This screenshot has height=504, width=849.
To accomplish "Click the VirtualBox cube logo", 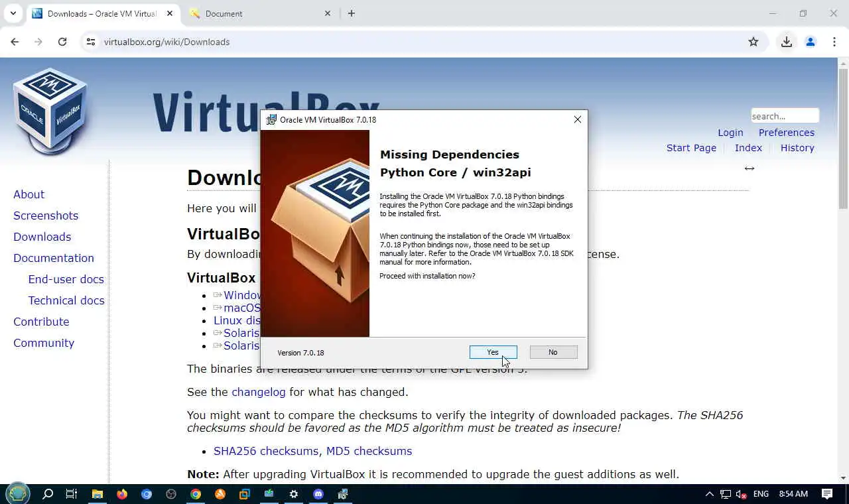I will [x=50, y=111].
